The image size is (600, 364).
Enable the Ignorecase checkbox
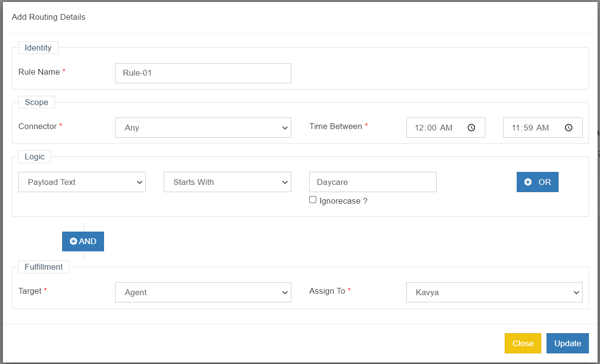click(313, 199)
